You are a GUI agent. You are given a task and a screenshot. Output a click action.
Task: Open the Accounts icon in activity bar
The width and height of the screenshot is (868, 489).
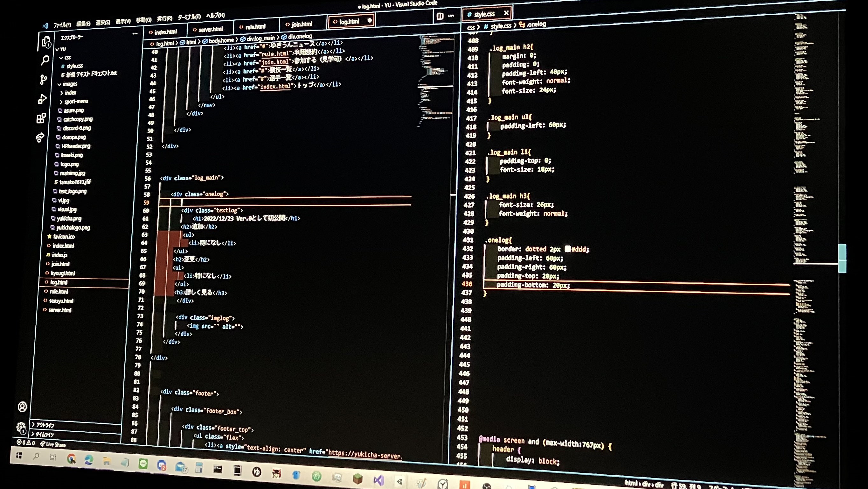pos(22,407)
